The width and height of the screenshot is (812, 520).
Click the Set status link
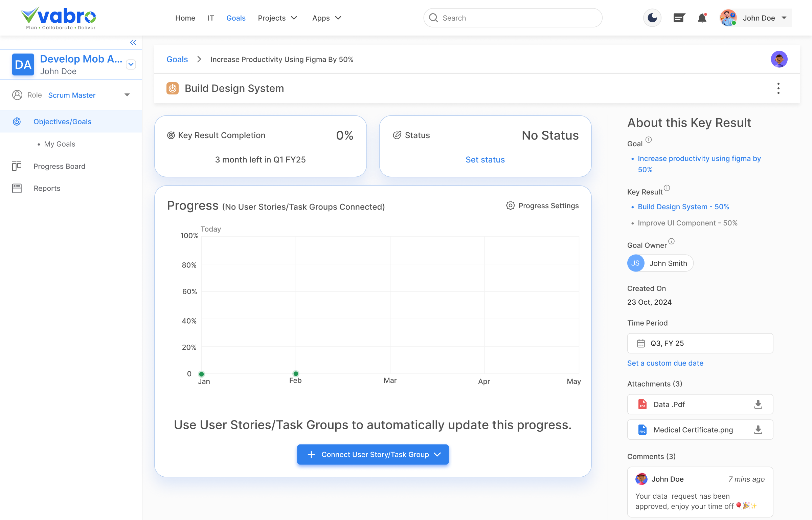point(485,159)
